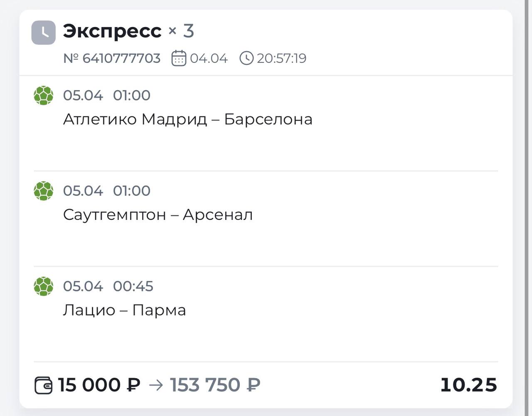Click the football icon for Лацио match

click(44, 286)
